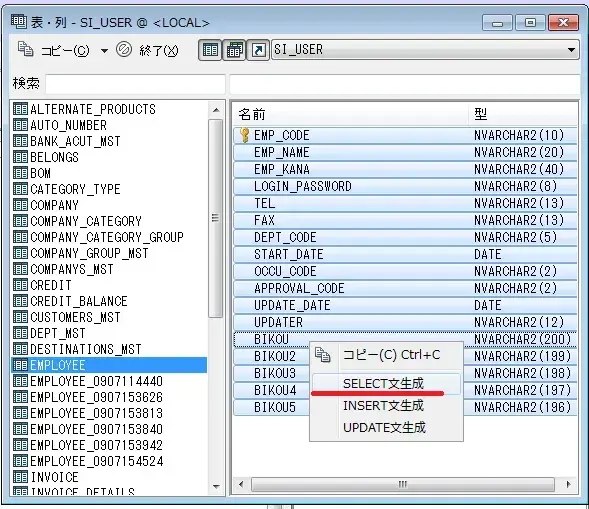Screen dimensions: 589x509
Task: Select AUTO_NUMBER table in list
Action: [x=68, y=125]
